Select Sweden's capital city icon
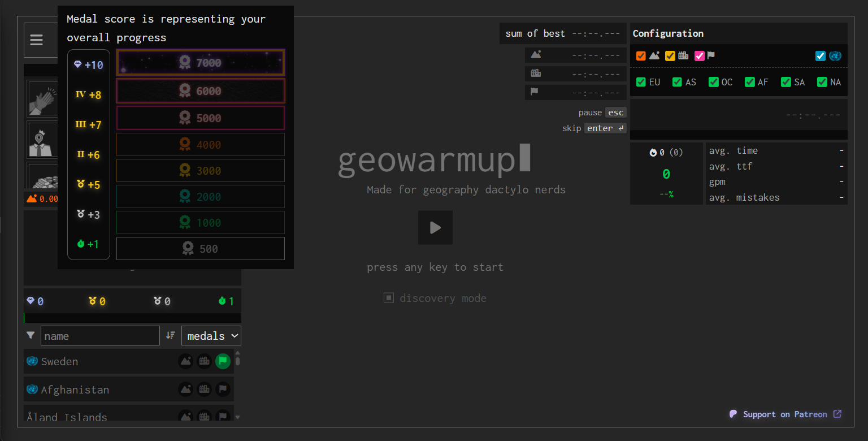 205,361
